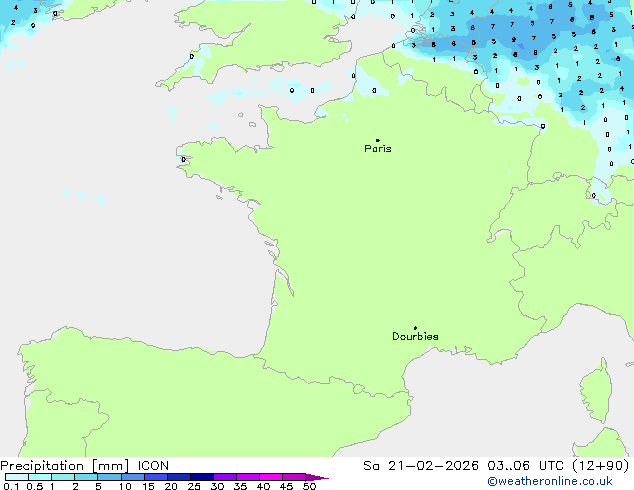Click the dot marker above Paris
The width and height of the screenshot is (634, 490).
point(378,140)
